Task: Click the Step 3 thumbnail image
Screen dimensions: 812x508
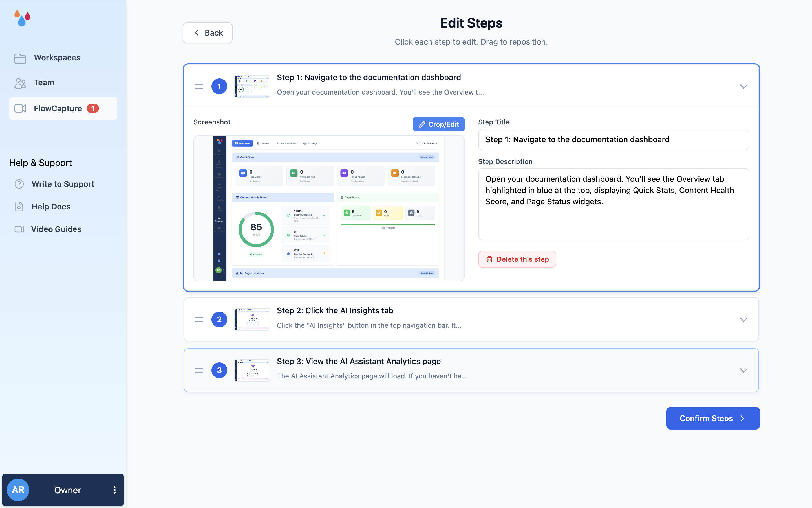Action: (252, 370)
